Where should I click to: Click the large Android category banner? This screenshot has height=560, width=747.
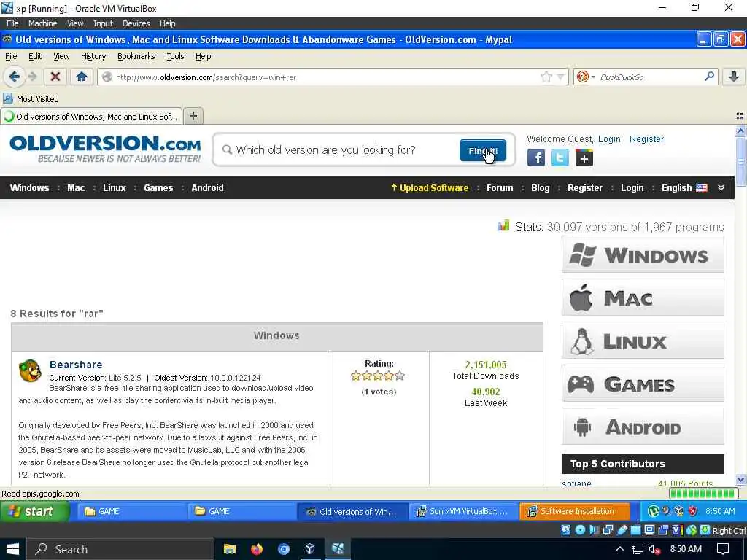pyautogui.click(x=643, y=426)
